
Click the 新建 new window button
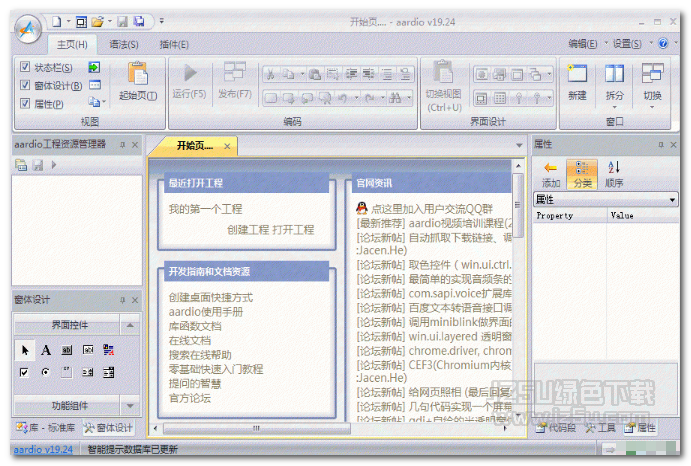[577, 82]
